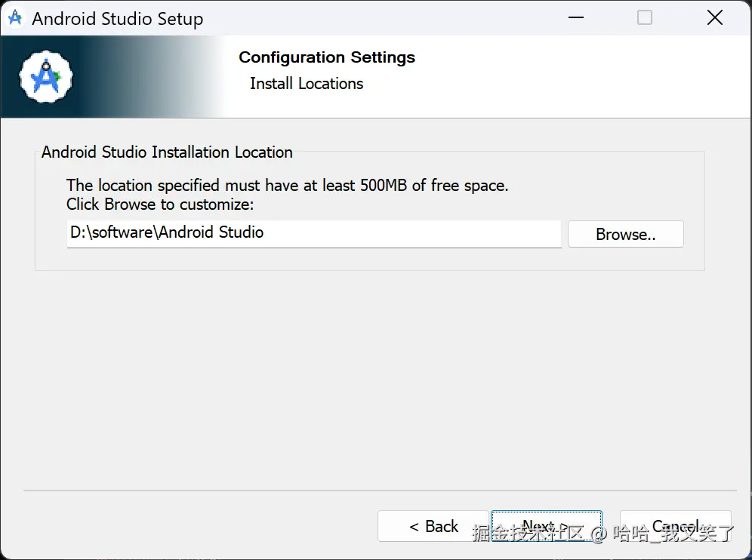Open the Browse.. folder picker
The height and width of the screenshot is (560, 752).
click(x=625, y=234)
